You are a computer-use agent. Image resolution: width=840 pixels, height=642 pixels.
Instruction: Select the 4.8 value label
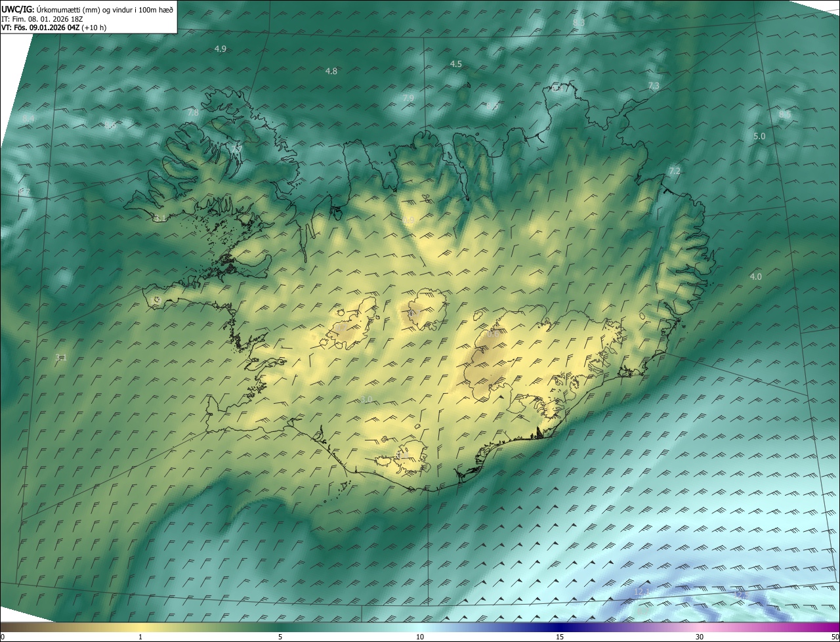pos(331,71)
